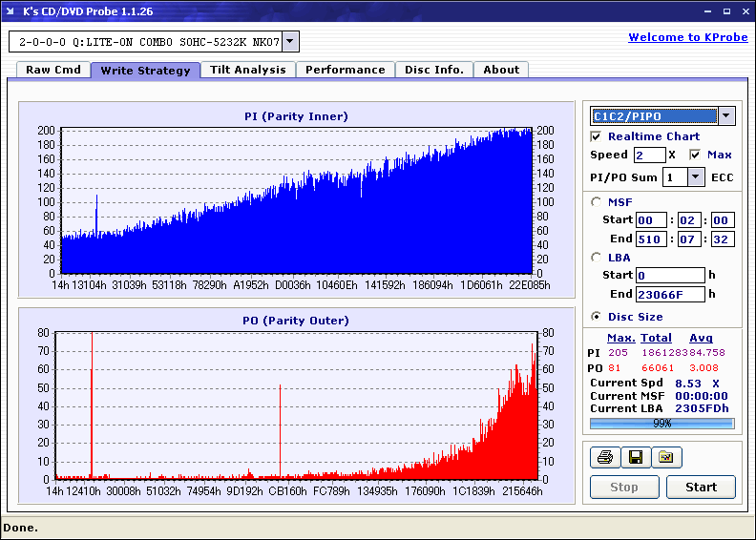
Task: Click the 99% scan progress bar
Action: point(662,424)
